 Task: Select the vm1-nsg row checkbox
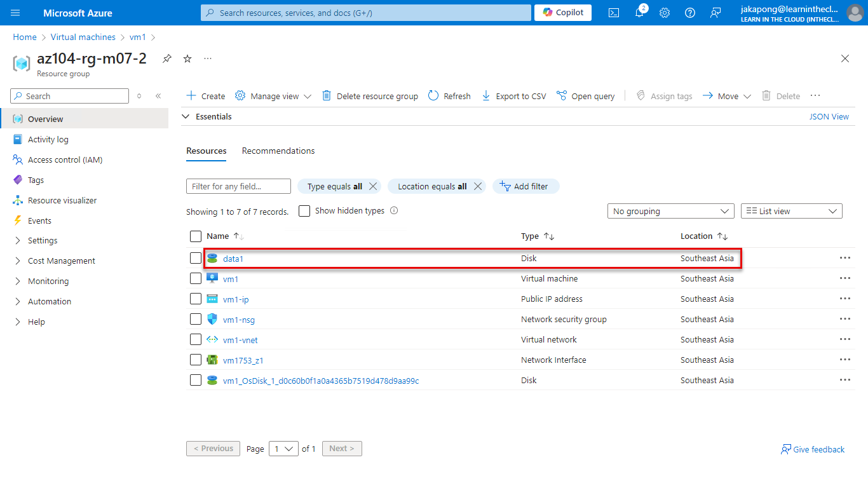pos(196,319)
